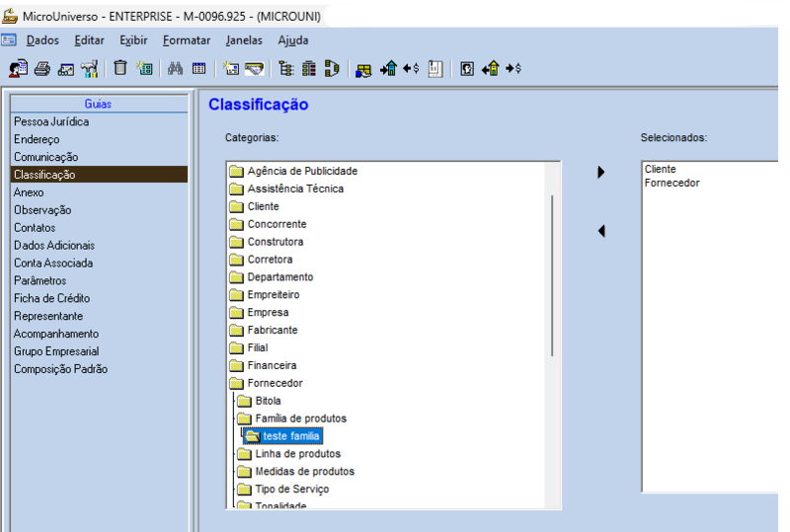
Task: Open the Representante guide
Action: (x=99, y=316)
